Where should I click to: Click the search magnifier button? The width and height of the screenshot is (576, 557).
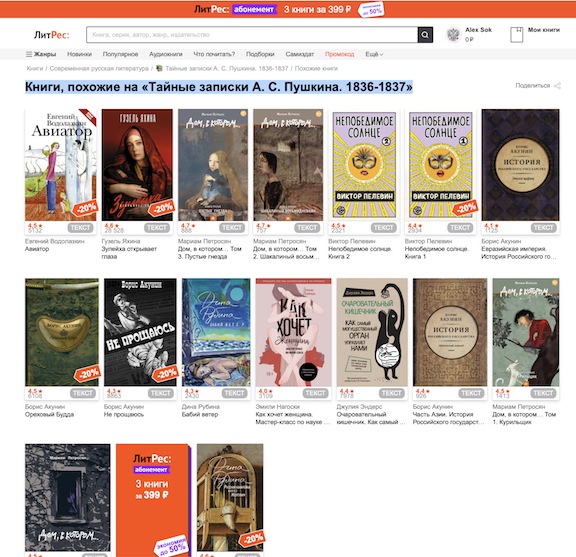coord(425,35)
